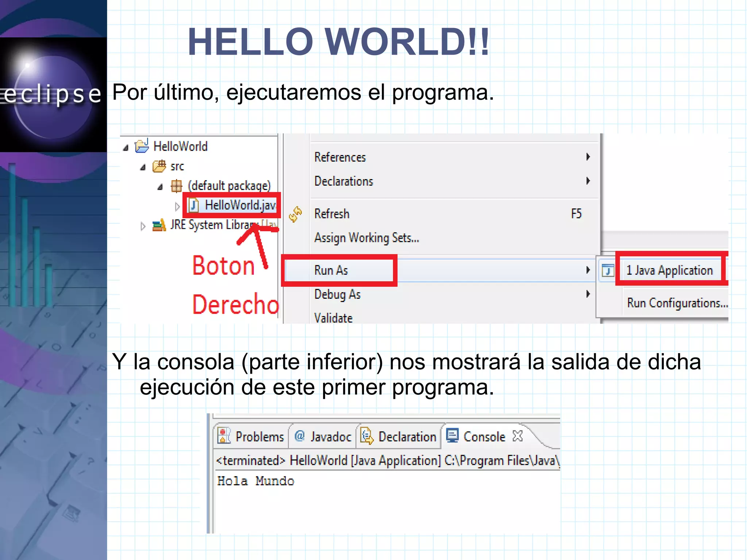Click the Refresh arrows icon in menu
This screenshot has height=560, width=747.
[295, 214]
